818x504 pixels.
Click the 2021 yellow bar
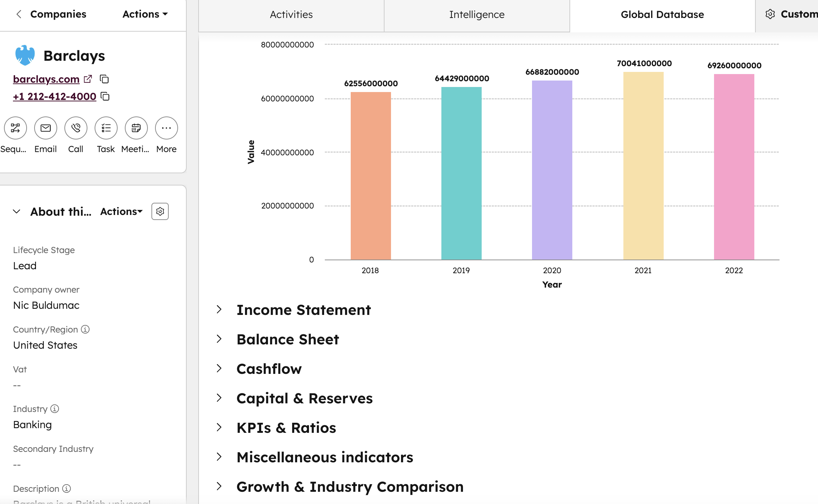pyautogui.click(x=644, y=166)
